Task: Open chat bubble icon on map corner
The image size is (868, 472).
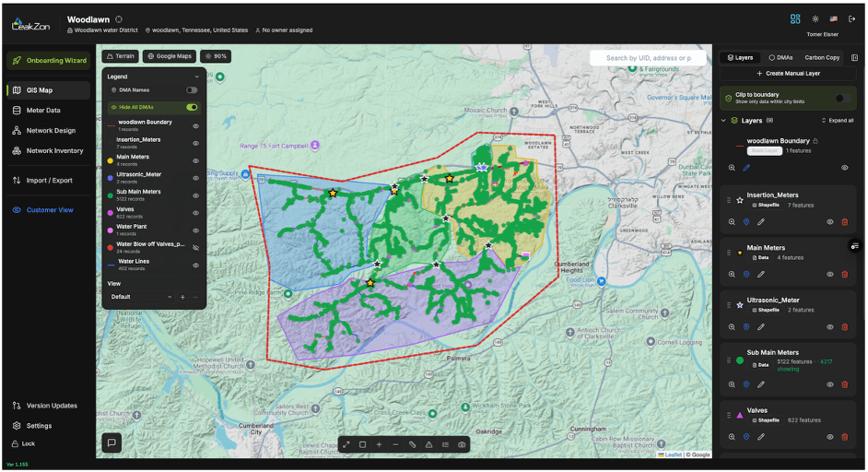Action: coord(111,442)
